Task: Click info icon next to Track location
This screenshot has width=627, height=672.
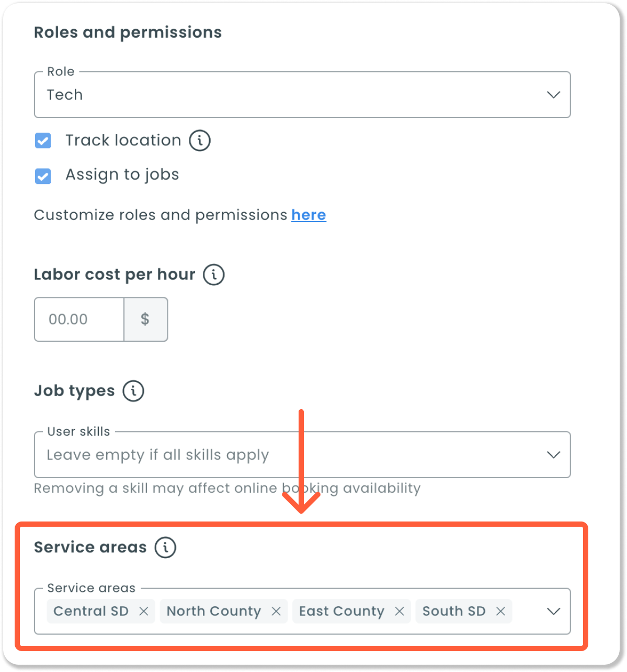Action: pos(200,141)
